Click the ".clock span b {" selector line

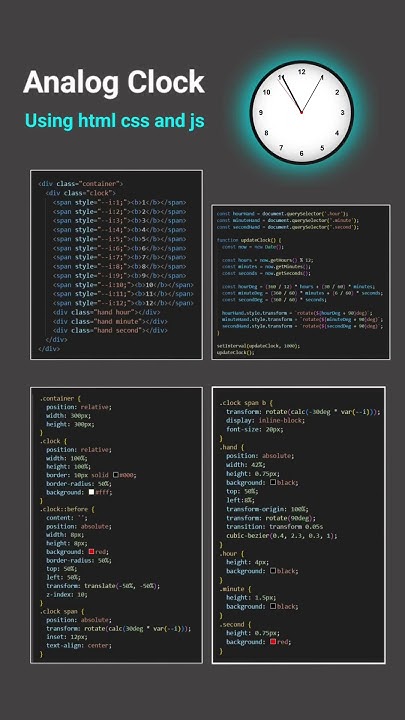[x=246, y=403]
